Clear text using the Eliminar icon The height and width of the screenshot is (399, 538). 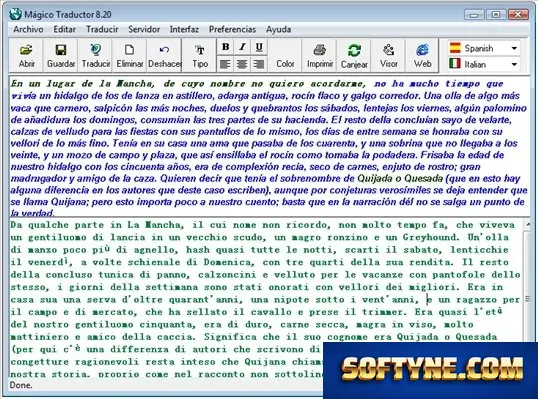coord(129,56)
